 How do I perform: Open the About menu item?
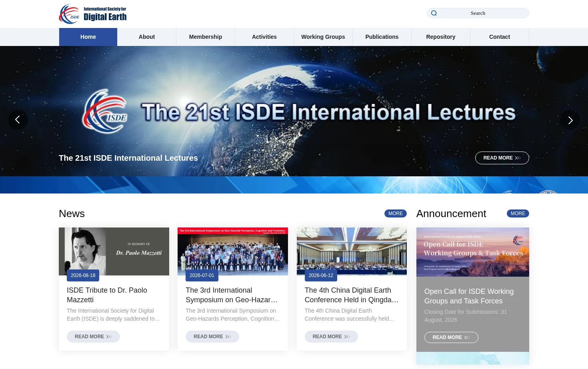pos(147,37)
